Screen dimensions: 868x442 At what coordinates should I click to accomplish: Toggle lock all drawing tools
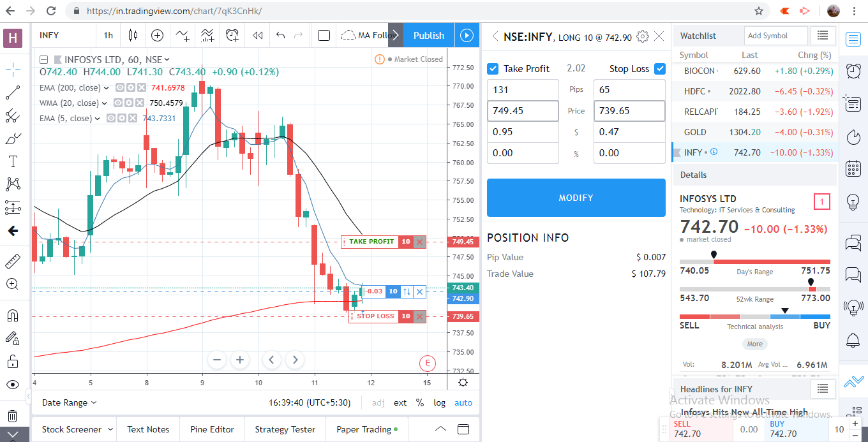click(x=12, y=361)
